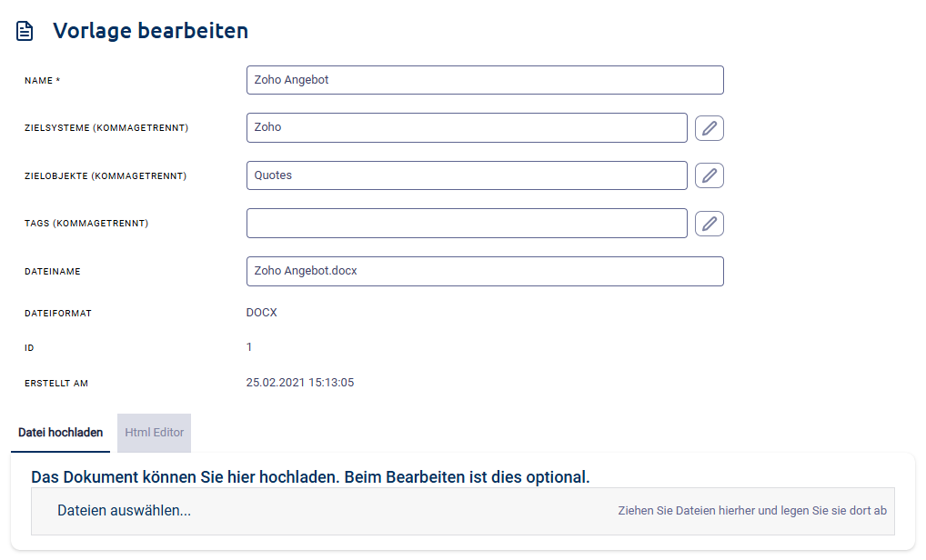
Task: Switch to the Html Editor tab
Action: point(154,433)
